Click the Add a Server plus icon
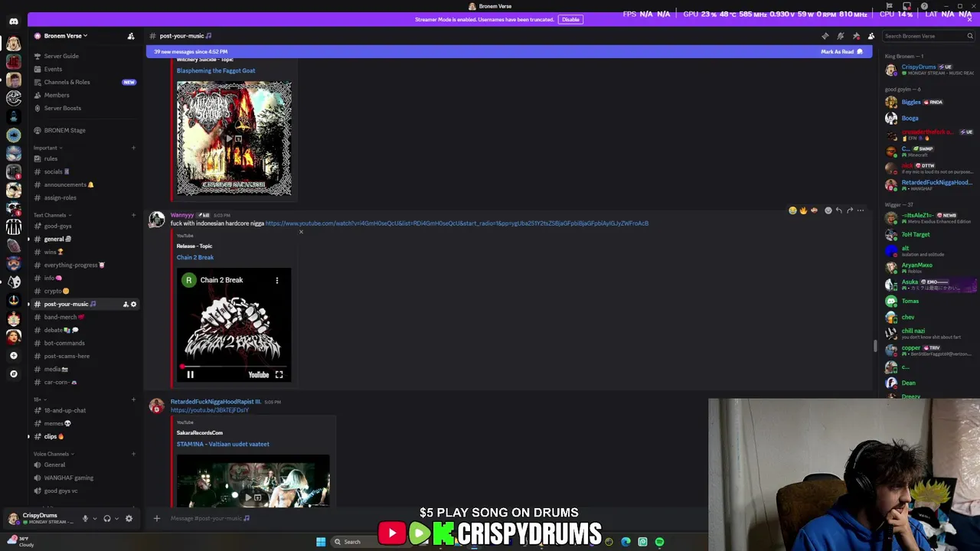980x551 pixels. [14, 356]
